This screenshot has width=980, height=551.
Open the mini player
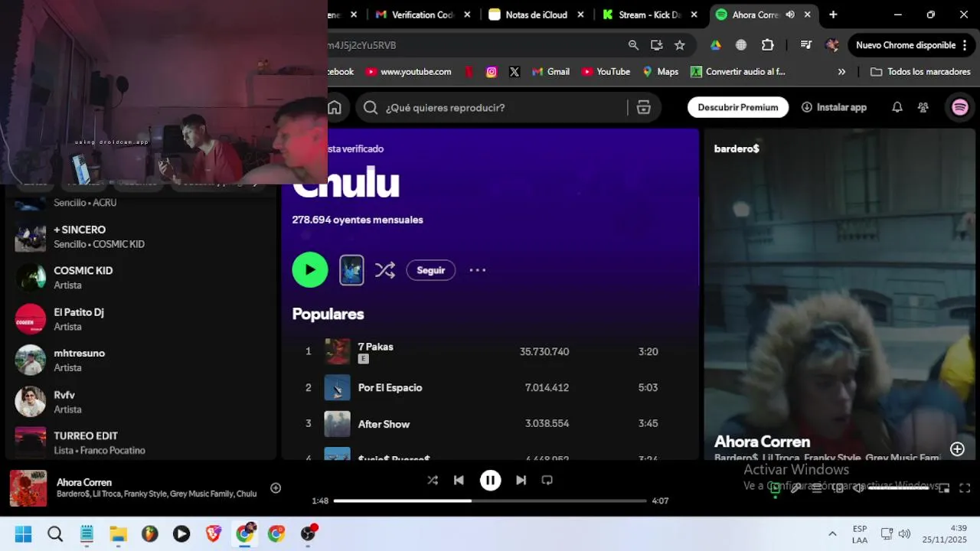(x=944, y=487)
